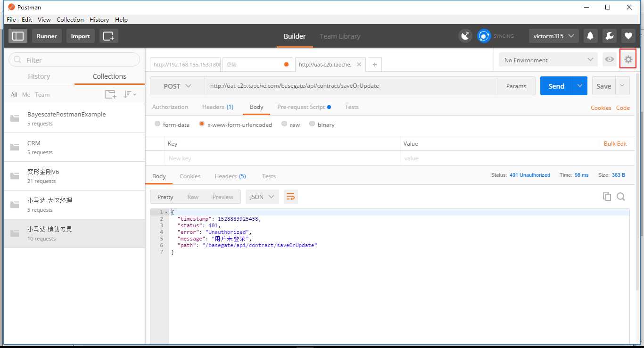Open the View menu
The height and width of the screenshot is (348, 644).
(44, 19)
